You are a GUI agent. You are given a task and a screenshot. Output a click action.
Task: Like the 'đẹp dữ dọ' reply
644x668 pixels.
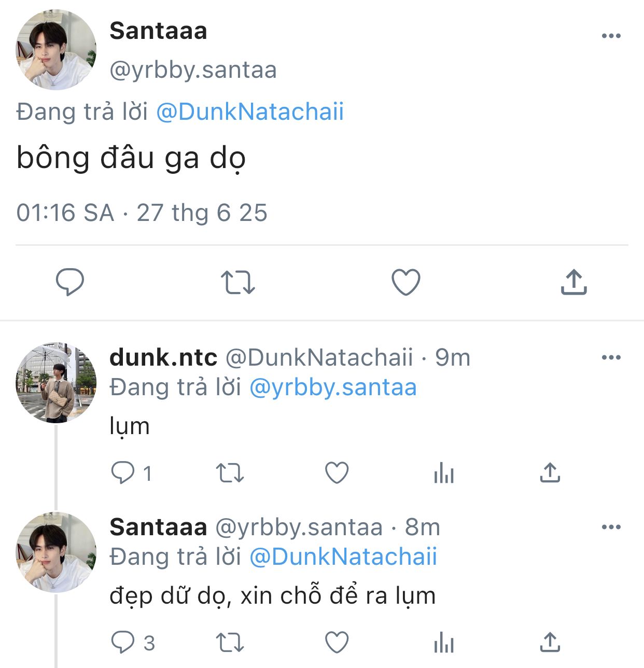(337, 643)
